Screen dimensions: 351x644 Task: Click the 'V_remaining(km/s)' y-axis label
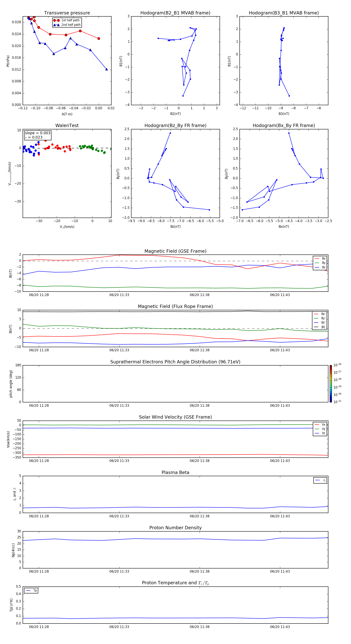tap(10, 173)
